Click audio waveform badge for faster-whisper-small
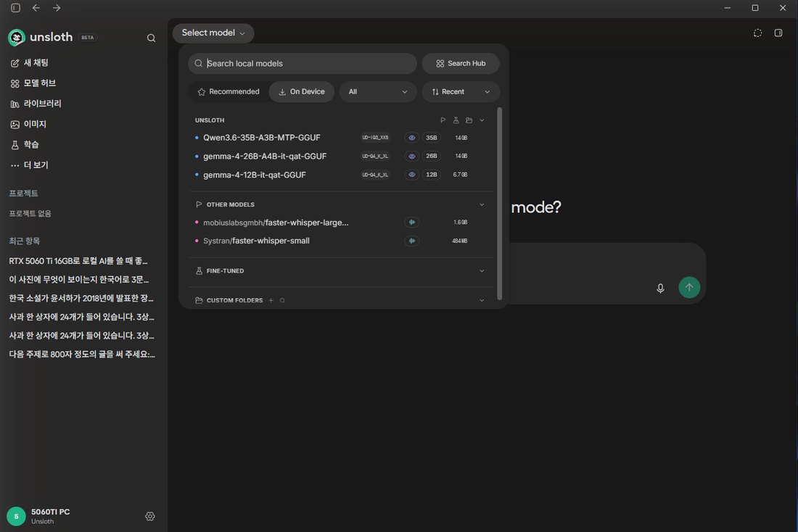 412,241
